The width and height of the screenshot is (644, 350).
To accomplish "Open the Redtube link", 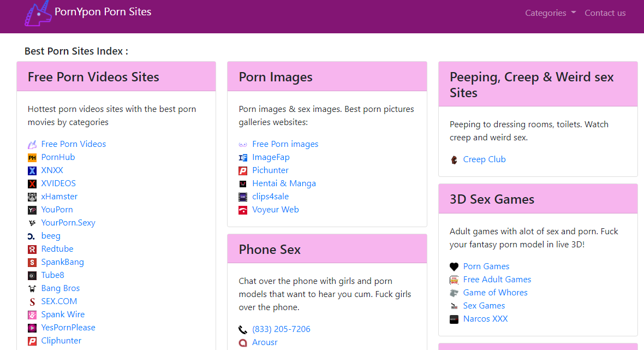I will tap(57, 249).
